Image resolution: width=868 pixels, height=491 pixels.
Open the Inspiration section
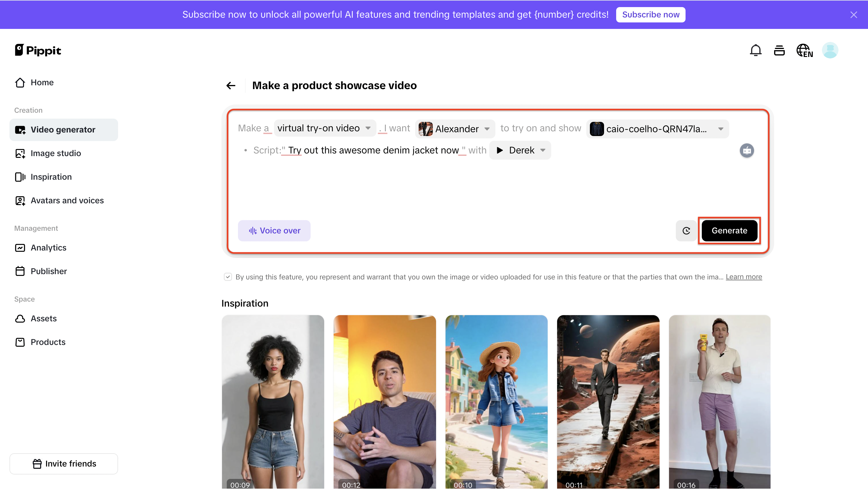click(51, 177)
